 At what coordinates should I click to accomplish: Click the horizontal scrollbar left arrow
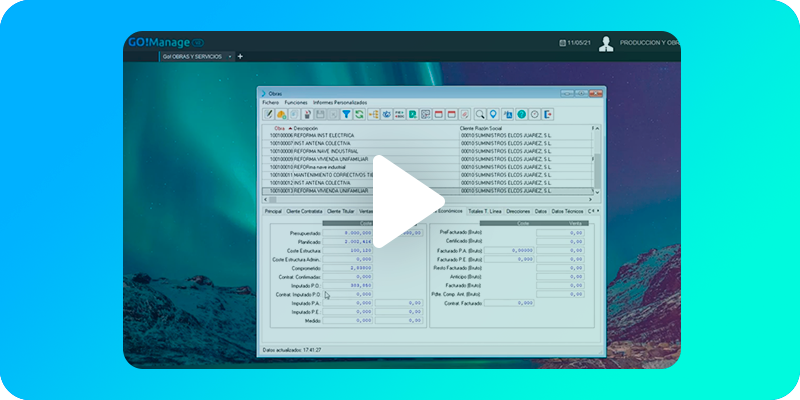pyautogui.click(x=265, y=199)
